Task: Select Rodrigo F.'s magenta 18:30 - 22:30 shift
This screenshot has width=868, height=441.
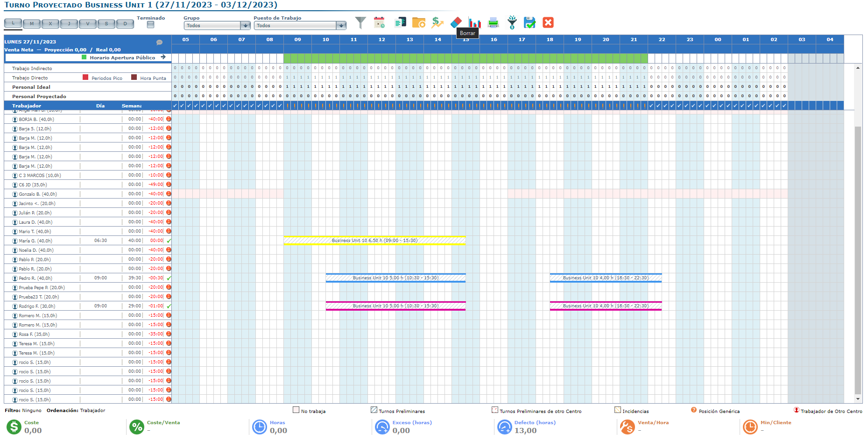Action: click(x=606, y=306)
